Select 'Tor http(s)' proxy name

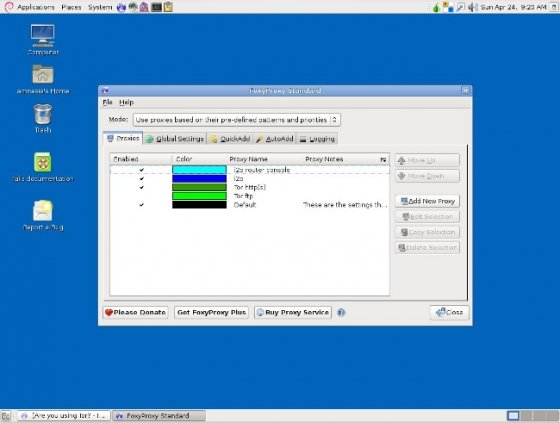pyautogui.click(x=250, y=187)
